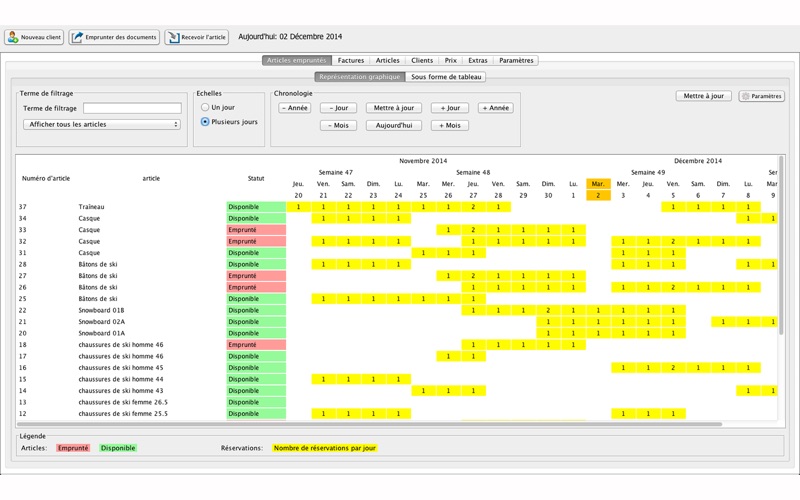Open the Articles tab
800x500 pixels.
click(x=388, y=60)
